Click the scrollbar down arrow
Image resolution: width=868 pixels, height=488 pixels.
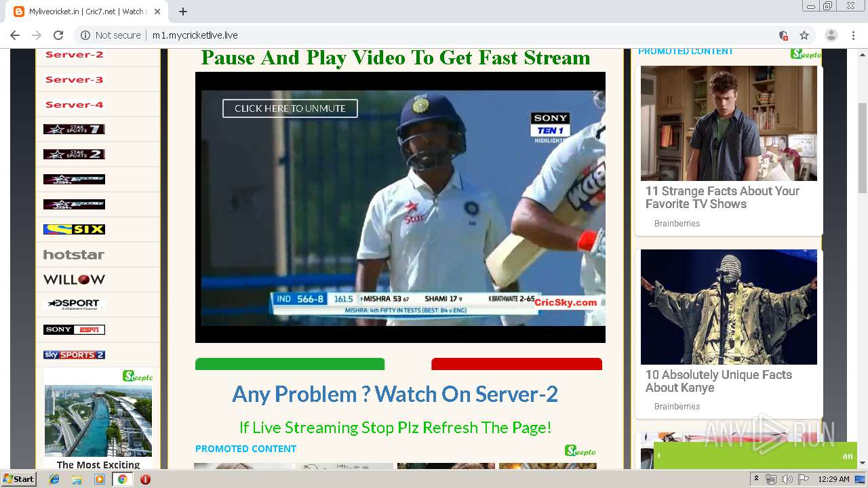[x=863, y=463]
